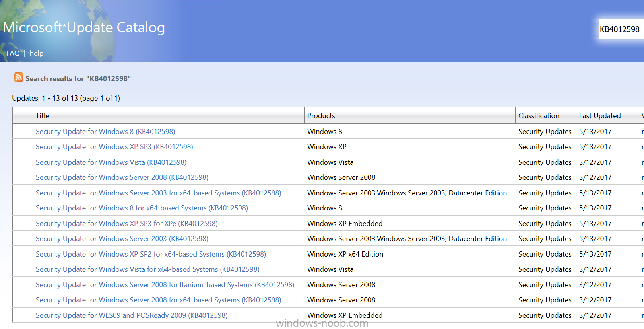
Task: Open Security Update for Windows Server 2008 (KB4012598)
Action: click(x=122, y=177)
